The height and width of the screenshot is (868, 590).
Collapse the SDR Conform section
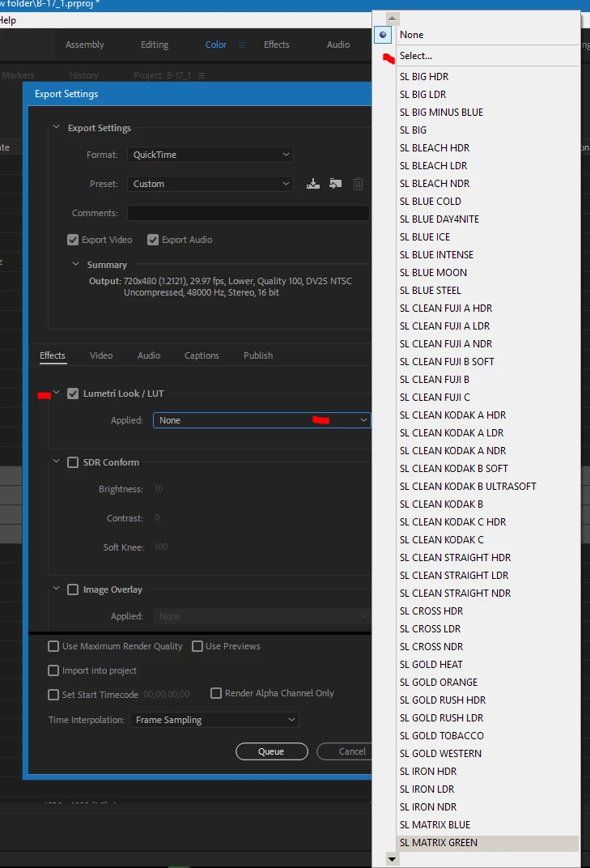(56, 462)
